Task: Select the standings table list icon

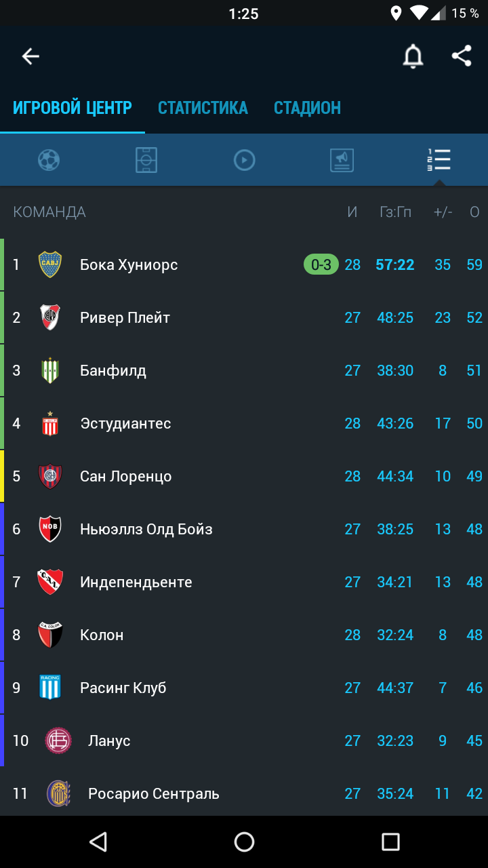Action: click(x=439, y=160)
